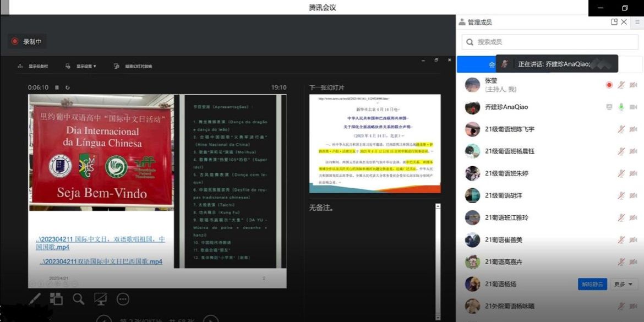This screenshot has height=322, width=644.
Task: Click the black screen slideshow icon
Action: point(100,299)
